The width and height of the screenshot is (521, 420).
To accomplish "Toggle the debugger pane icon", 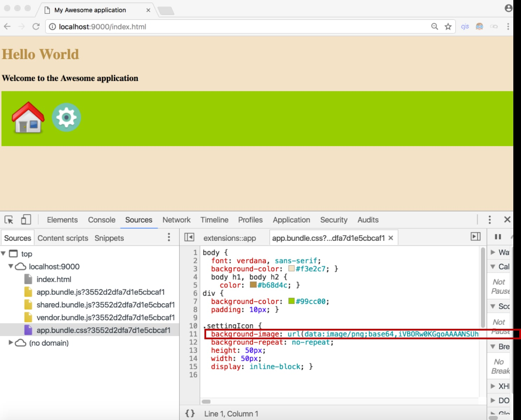I will click(x=476, y=237).
